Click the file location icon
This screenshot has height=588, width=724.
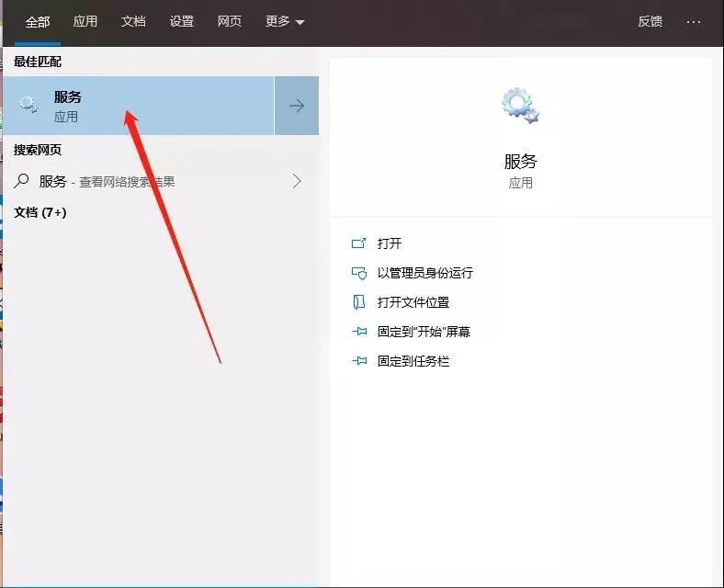tap(358, 302)
